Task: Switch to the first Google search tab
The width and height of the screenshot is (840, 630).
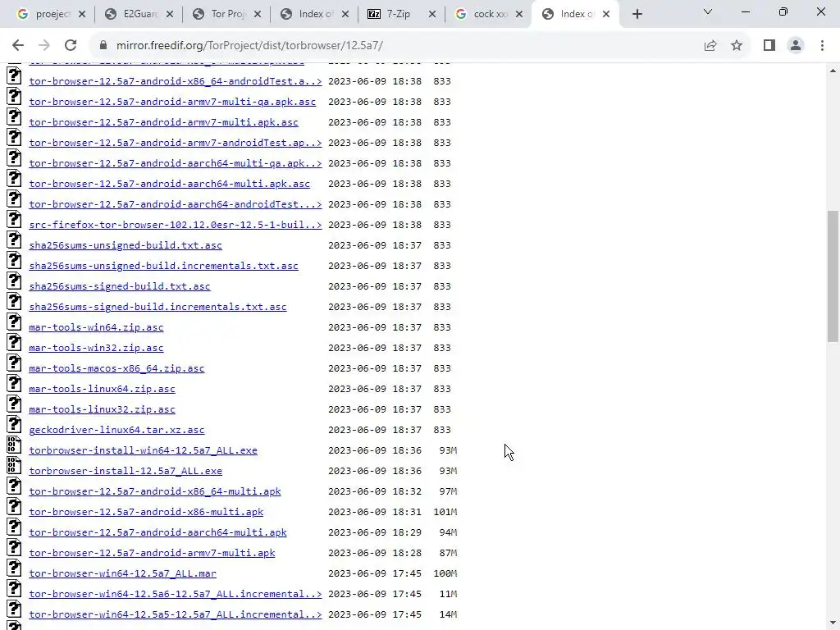Action: pyautogui.click(x=51, y=15)
